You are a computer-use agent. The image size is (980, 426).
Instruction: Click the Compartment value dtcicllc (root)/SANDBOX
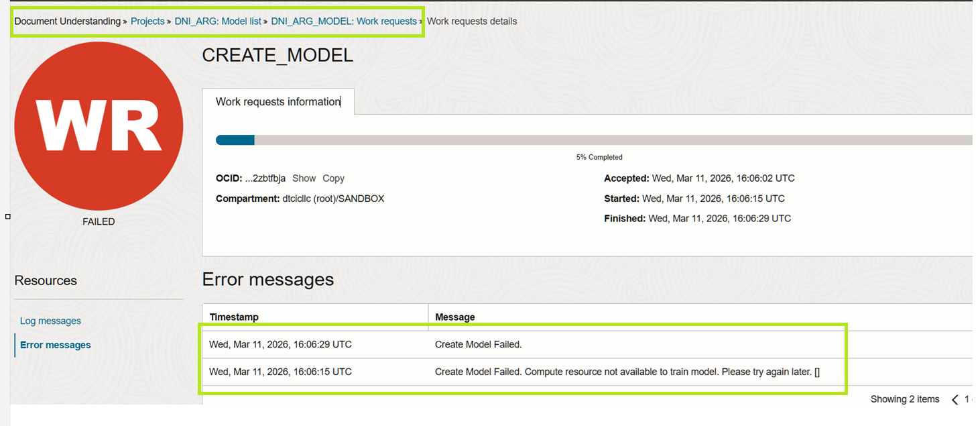[x=333, y=199]
